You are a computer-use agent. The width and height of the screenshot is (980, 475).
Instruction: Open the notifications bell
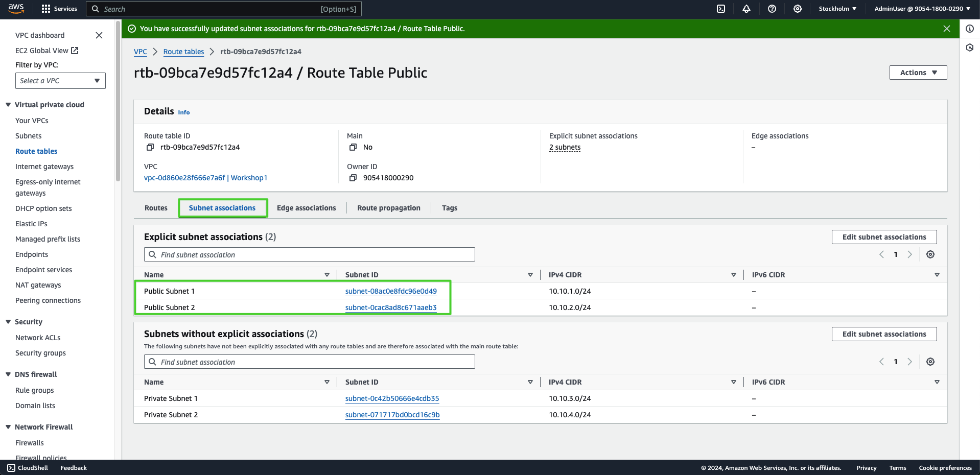(x=746, y=9)
